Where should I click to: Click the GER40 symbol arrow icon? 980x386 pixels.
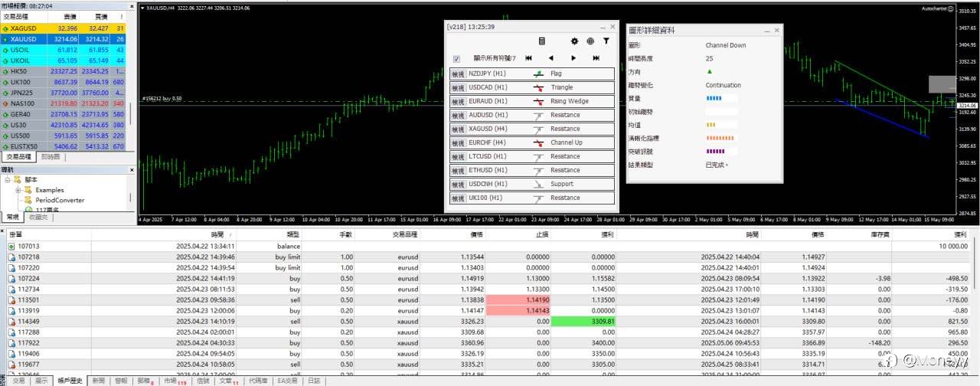[6, 113]
